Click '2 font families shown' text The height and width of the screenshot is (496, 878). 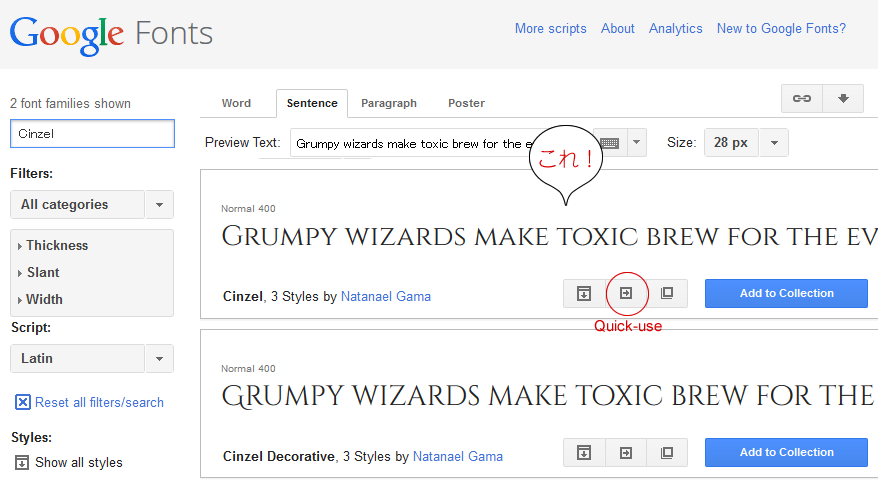[x=71, y=104]
